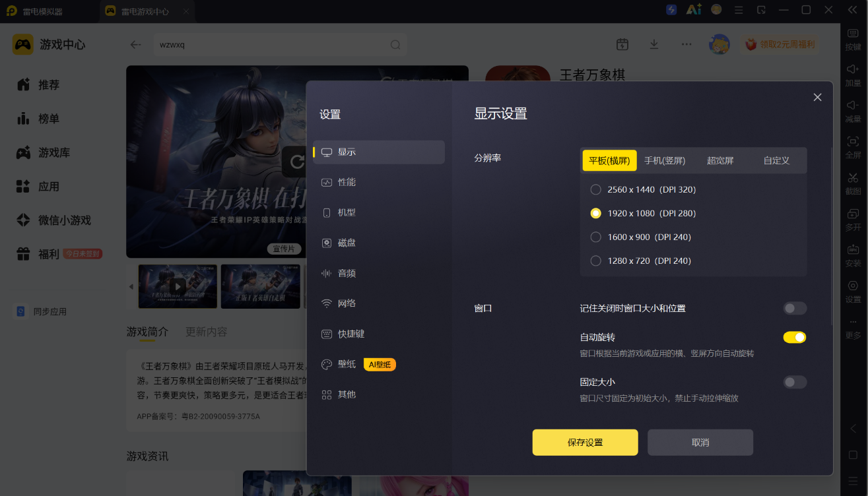Click the 减量 volume down icon

click(853, 106)
